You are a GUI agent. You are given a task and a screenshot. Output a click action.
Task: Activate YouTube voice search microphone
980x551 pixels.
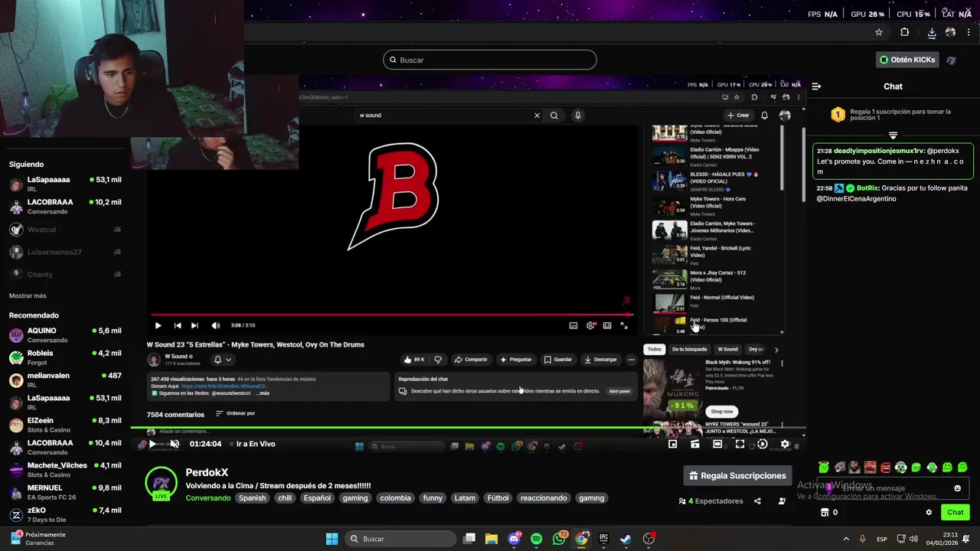point(577,116)
